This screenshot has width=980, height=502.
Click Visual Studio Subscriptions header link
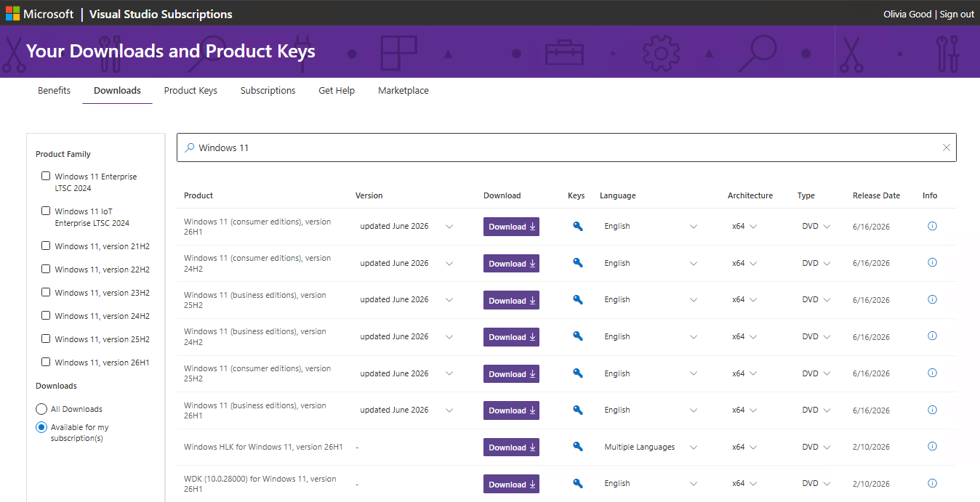[161, 14]
